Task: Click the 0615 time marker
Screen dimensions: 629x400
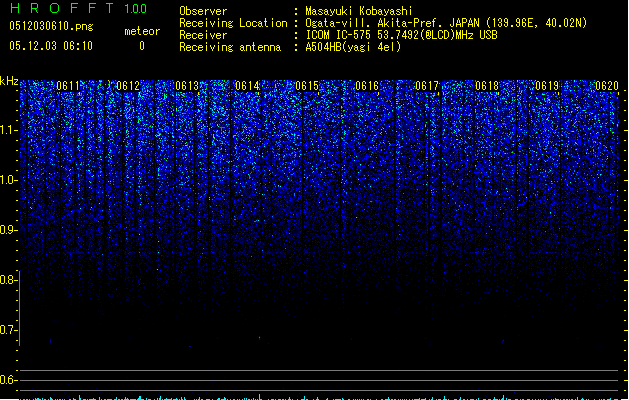Action: (x=307, y=86)
